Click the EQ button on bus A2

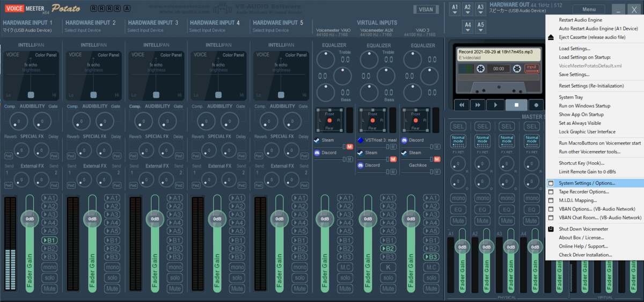482,210
